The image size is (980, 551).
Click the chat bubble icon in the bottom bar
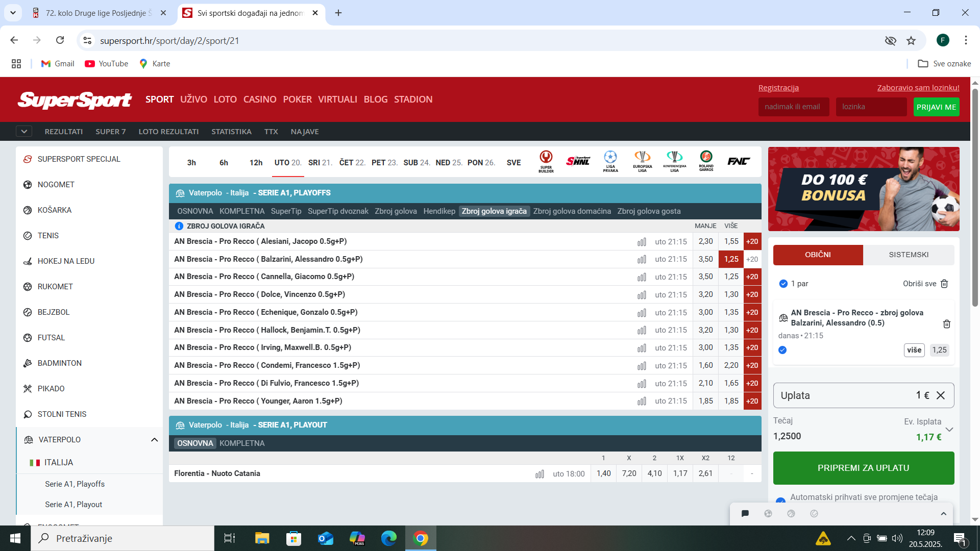[745, 514]
